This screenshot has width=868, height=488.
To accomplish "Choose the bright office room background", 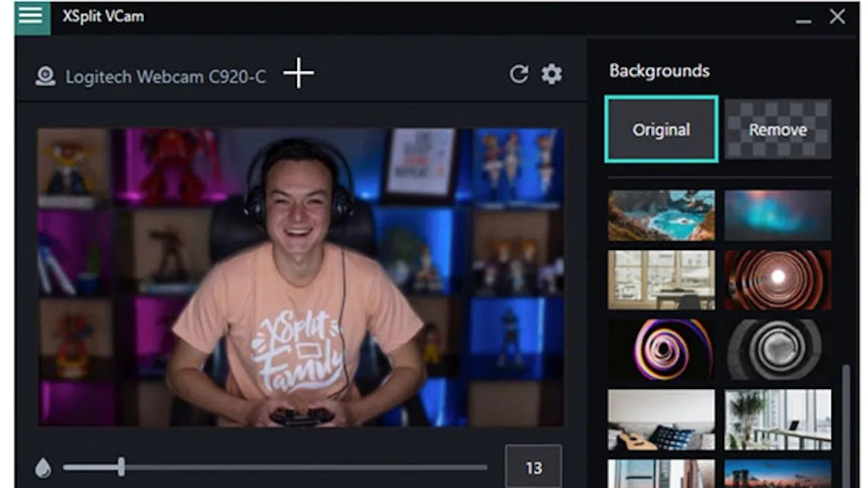I will tap(661, 281).
